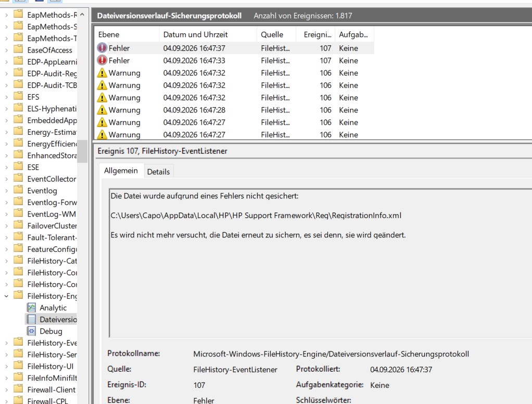
Task: Click the FailoverCluster folder icon
Action: [x=18, y=225]
